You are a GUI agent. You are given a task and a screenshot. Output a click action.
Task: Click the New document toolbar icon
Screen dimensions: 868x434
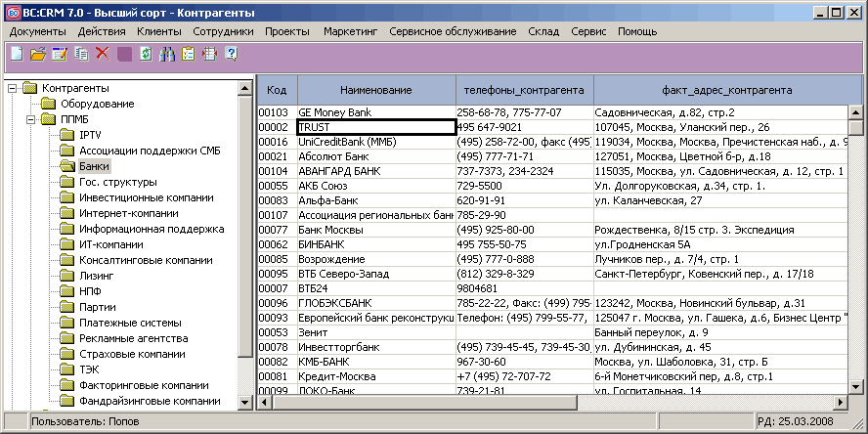[17, 54]
